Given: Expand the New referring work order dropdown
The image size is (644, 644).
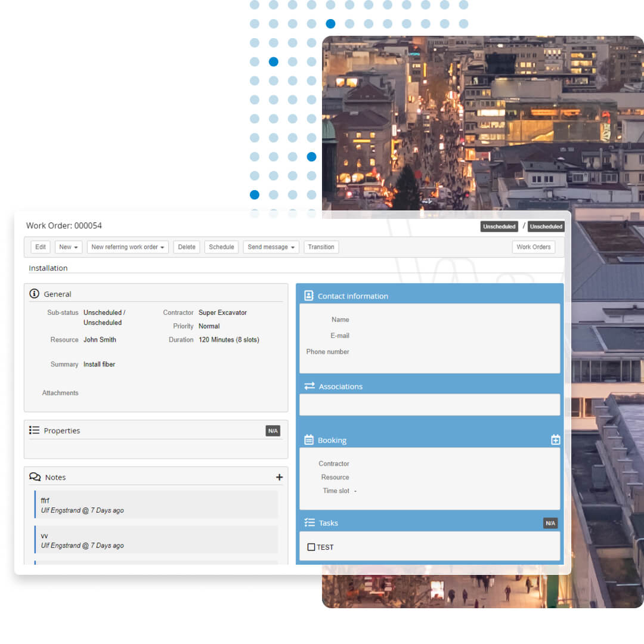Looking at the screenshot, I should [128, 247].
